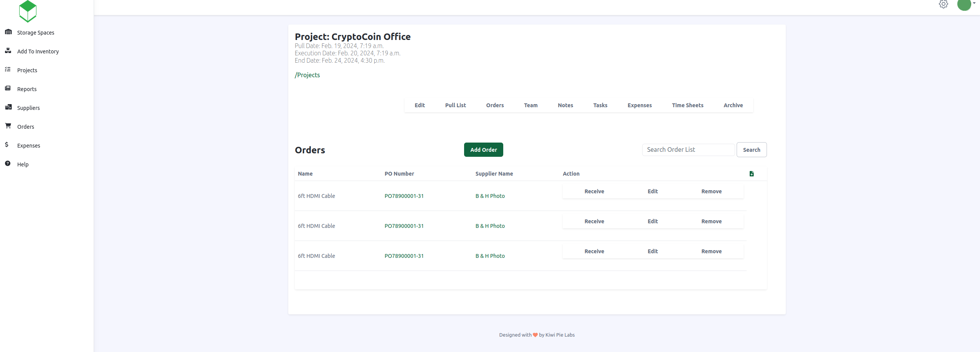This screenshot has width=980, height=352.
Task: Focus the Search Order List field
Action: point(688,150)
